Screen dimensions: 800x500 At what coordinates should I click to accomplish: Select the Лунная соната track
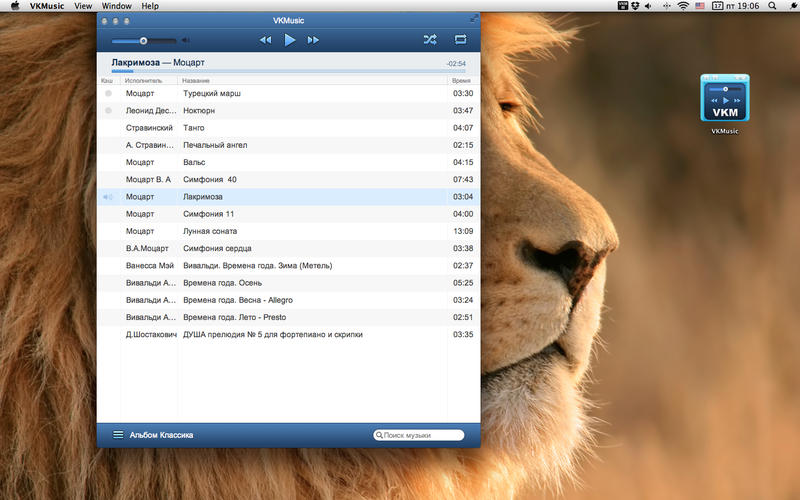pos(289,231)
